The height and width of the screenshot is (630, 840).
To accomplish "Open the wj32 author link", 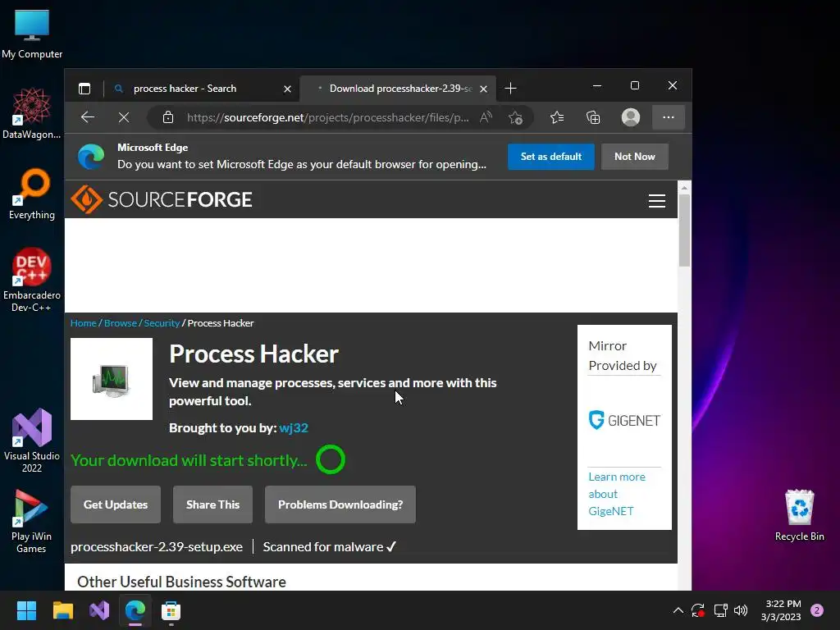I will tap(294, 428).
